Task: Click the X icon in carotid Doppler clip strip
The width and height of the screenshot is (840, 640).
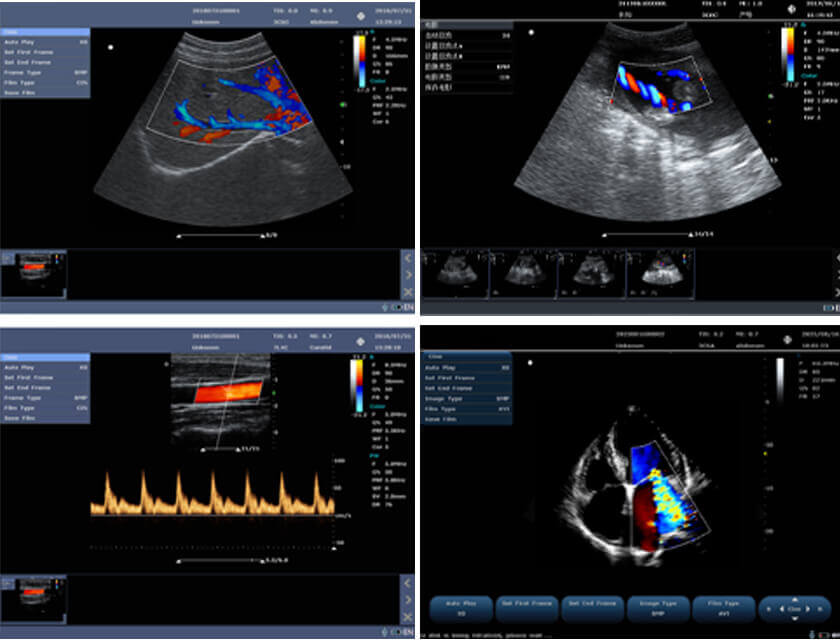Action: pyautogui.click(x=408, y=617)
